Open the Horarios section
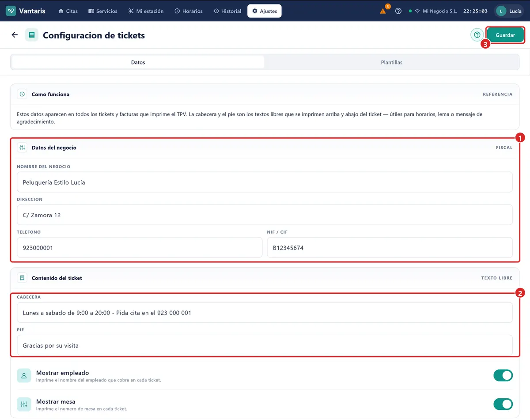Viewport: 530px width, 420px height. click(189, 11)
